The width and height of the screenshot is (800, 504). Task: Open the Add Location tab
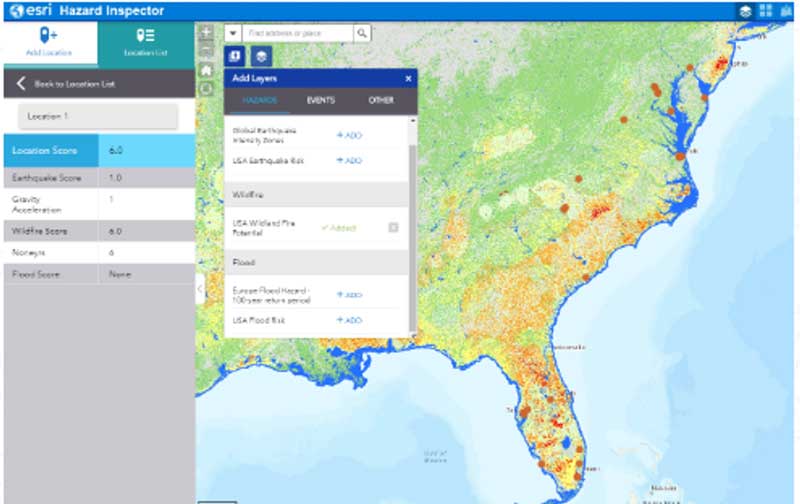click(48, 42)
